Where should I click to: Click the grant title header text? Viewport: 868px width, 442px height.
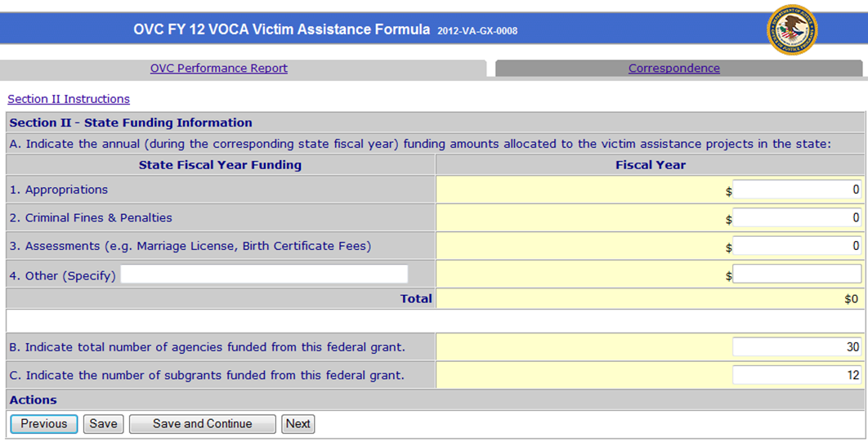[x=281, y=30]
